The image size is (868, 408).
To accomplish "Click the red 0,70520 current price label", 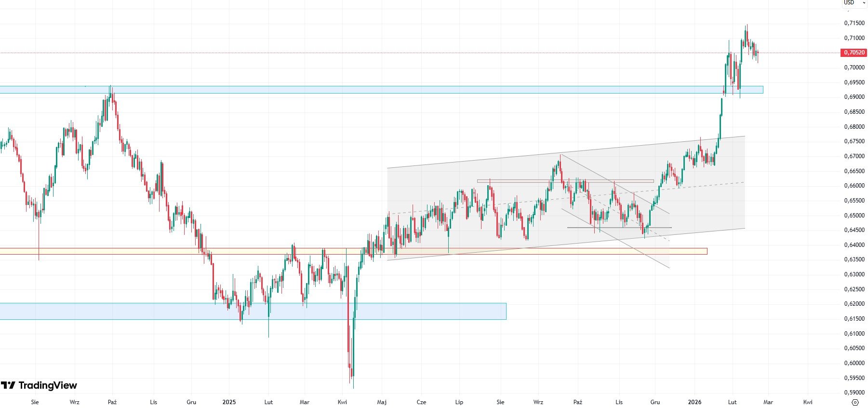I will 854,53.
